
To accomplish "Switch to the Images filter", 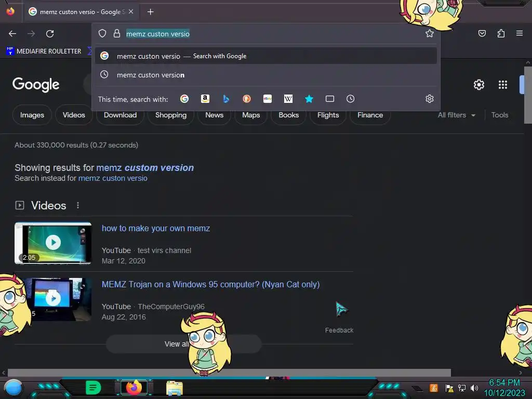I will [x=32, y=115].
